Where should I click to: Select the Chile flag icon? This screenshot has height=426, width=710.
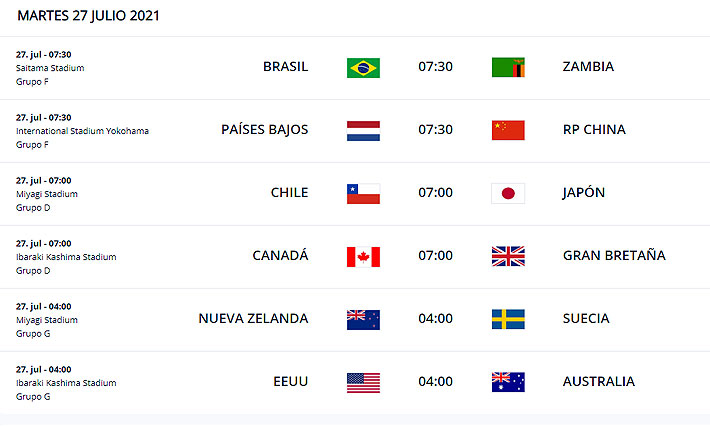362,193
